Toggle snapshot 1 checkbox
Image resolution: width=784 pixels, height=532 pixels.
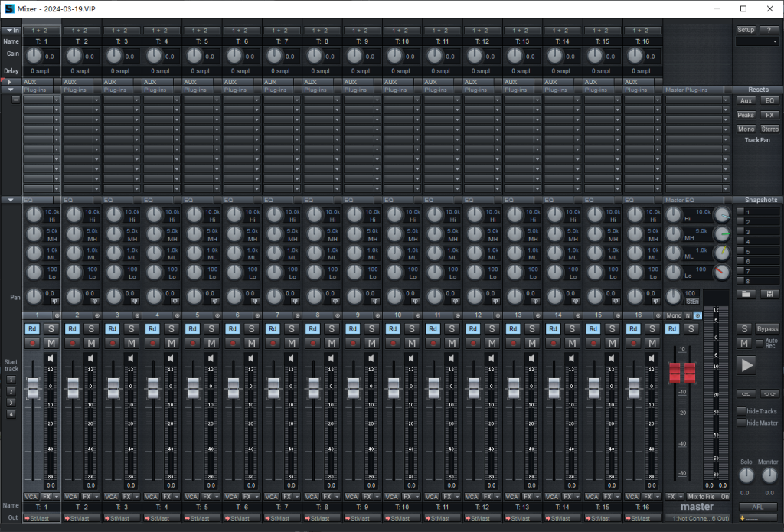(x=740, y=211)
